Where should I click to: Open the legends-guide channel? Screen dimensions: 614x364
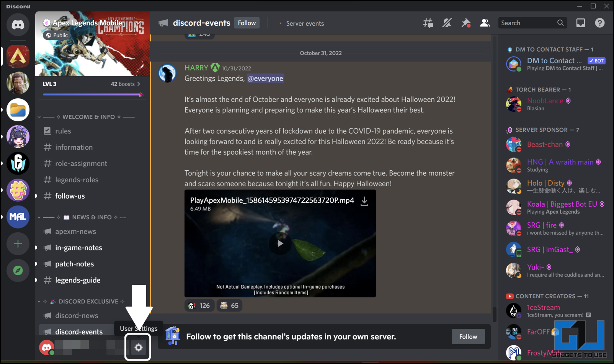(93, 280)
